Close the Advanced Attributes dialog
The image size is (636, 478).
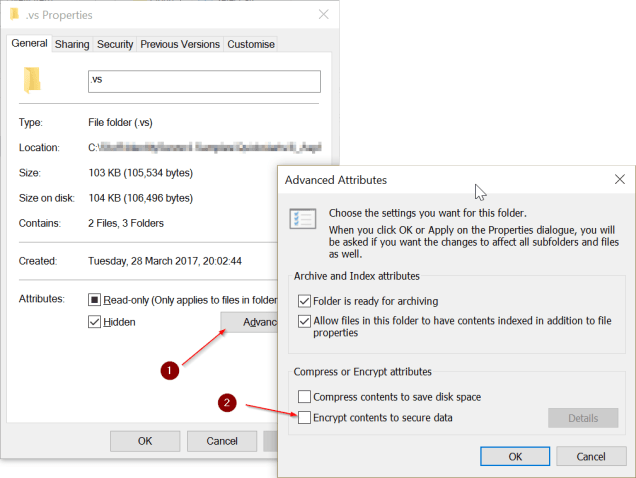(x=619, y=179)
